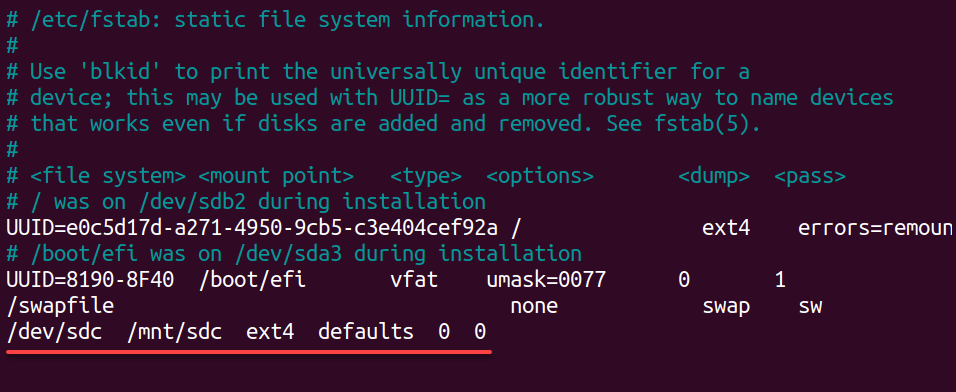Click the vfat filesystem type

(x=414, y=280)
